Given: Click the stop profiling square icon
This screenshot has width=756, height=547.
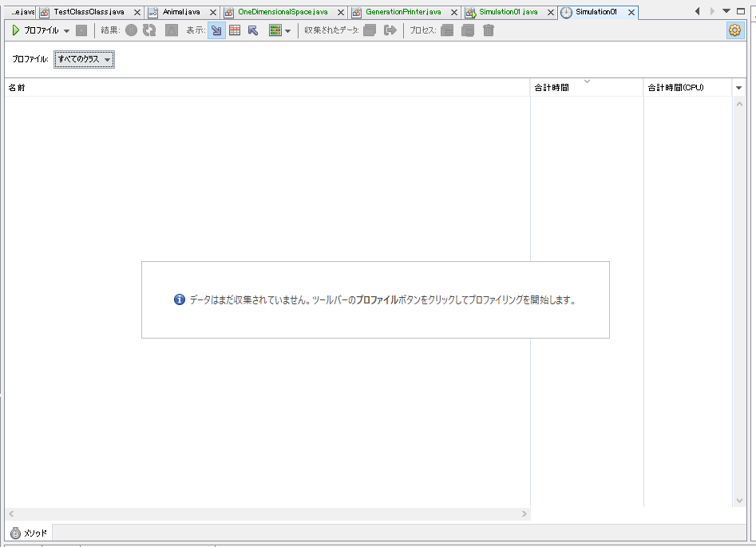Looking at the screenshot, I should (x=81, y=30).
